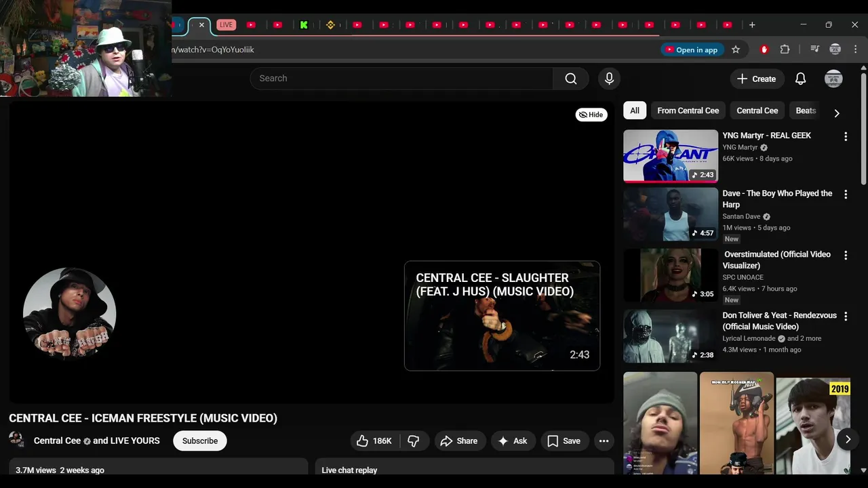Open options for YNG Martyr - REAL GEEK
The image size is (868, 488).
[x=846, y=137]
